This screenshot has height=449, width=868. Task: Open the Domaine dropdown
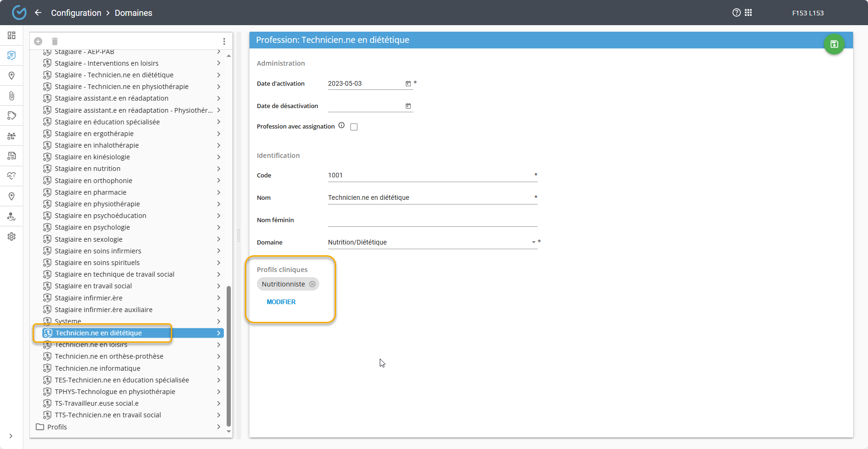click(533, 242)
